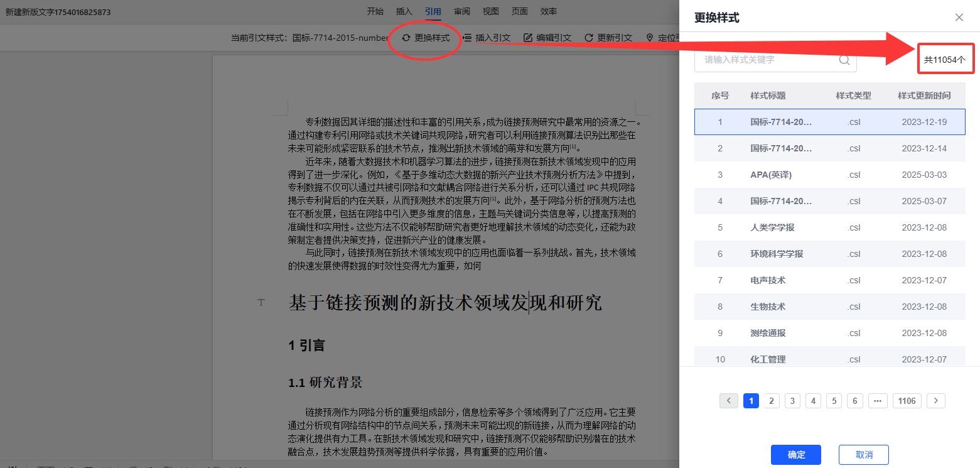The height and width of the screenshot is (468, 980).
Task: Go to page 2 of styles
Action: (772, 401)
